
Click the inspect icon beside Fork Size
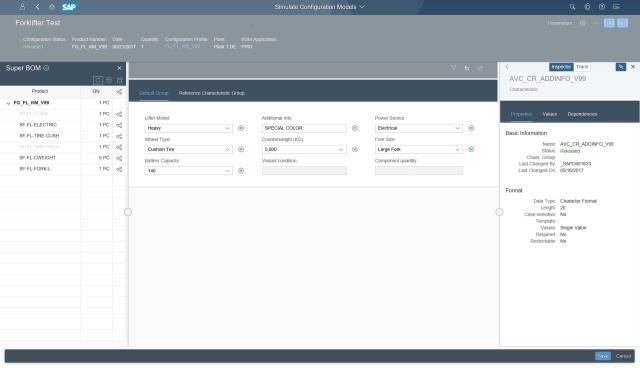[x=471, y=149]
